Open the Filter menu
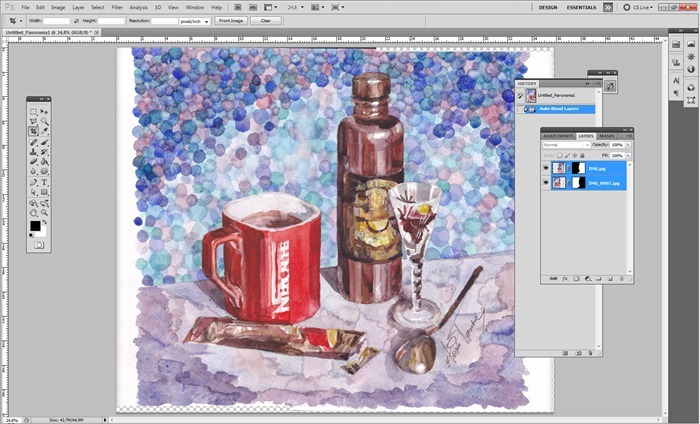 click(x=117, y=7)
